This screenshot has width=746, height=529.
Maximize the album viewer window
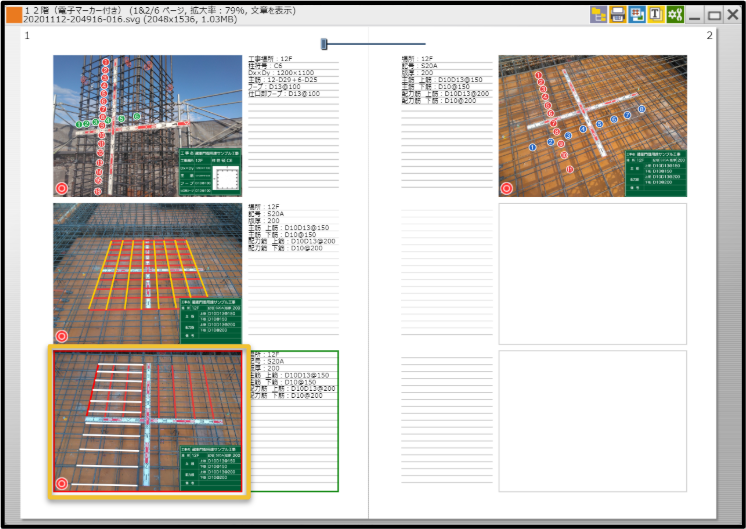click(714, 15)
